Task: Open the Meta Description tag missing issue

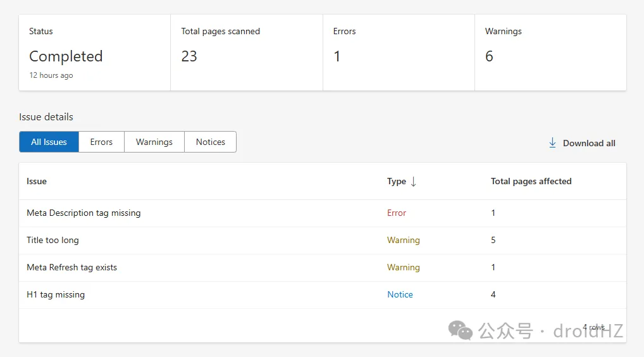Action: pyautogui.click(x=84, y=213)
